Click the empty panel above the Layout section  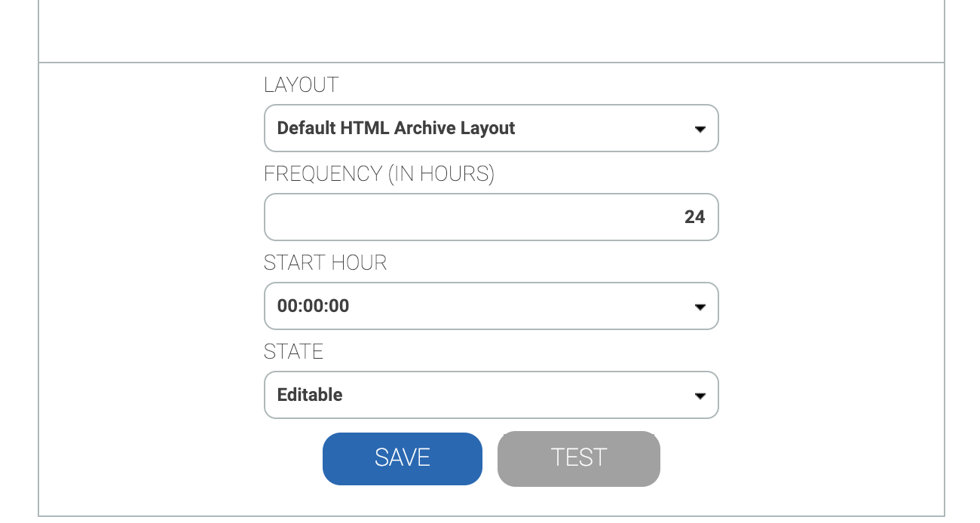tap(491, 30)
